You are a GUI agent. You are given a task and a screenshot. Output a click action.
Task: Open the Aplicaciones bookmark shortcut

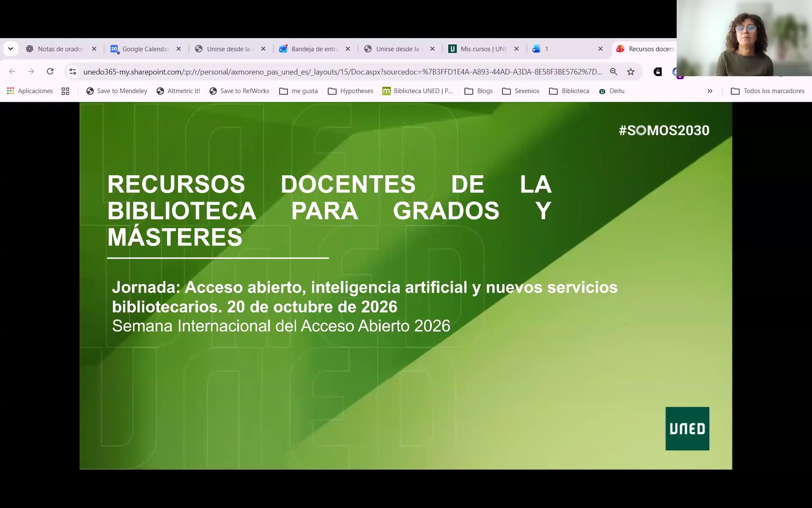click(x=30, y=91)
